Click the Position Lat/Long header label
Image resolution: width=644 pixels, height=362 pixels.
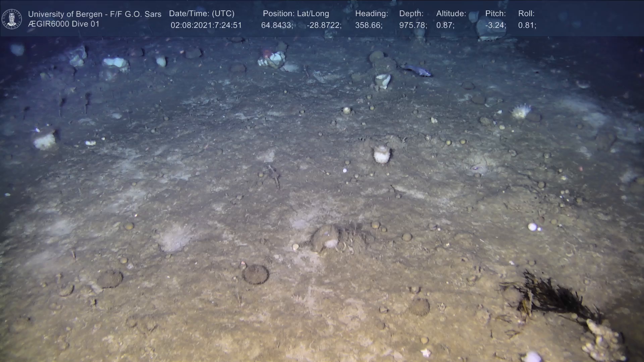coord(296,13)
